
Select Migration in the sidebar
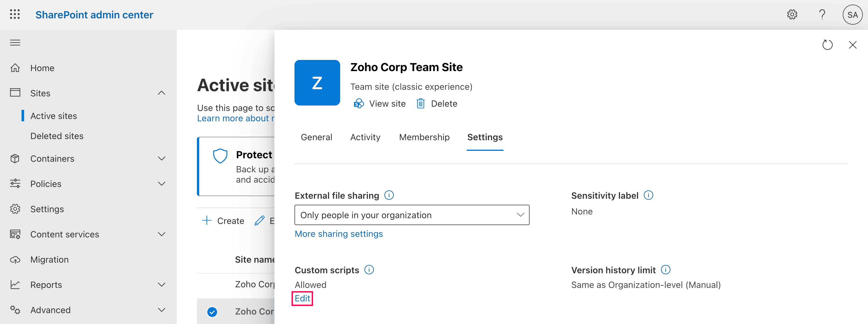(49, 259)
